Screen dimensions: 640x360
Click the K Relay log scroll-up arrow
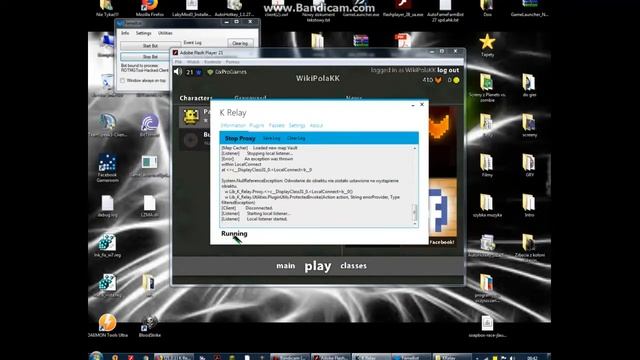click(x=415, y=148)
